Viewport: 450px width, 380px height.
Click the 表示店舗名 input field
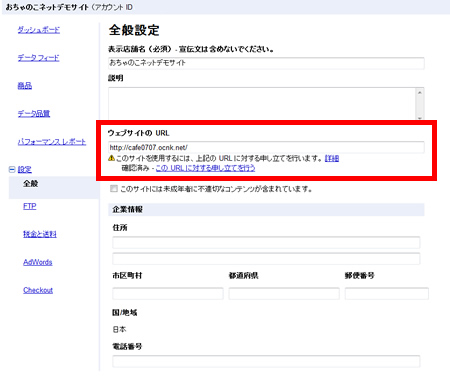[x=266, y=63]
